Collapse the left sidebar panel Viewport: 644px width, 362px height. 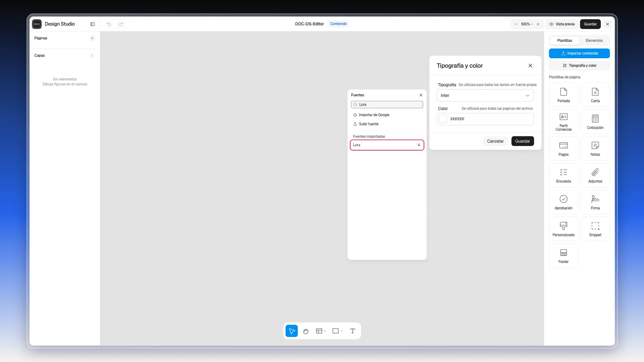click(93, 24)
